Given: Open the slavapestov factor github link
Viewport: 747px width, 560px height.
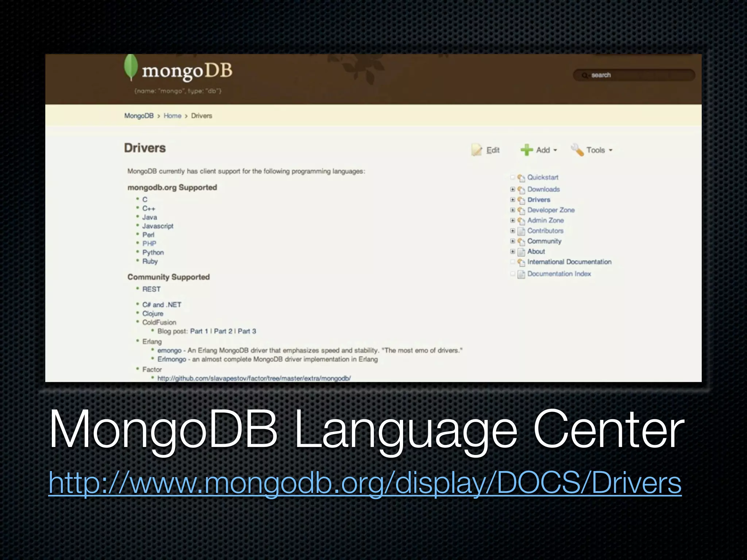Looking at the screenshot, I should (x=254, y=378).
